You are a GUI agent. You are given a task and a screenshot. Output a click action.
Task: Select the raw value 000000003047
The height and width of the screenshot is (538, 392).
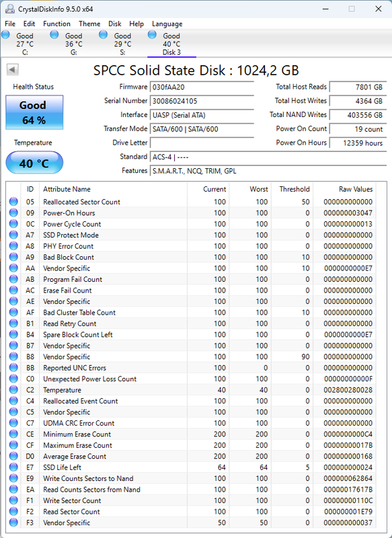click(348, 213)
